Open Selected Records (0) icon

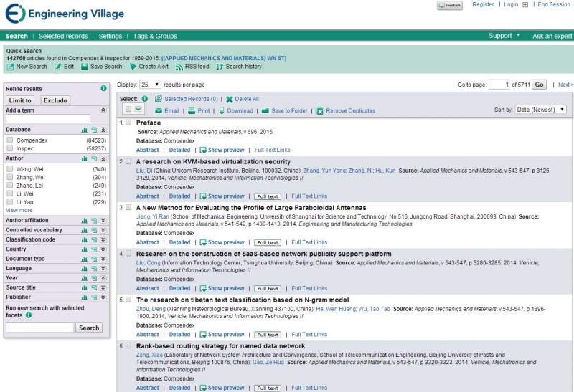pos(158,99)
